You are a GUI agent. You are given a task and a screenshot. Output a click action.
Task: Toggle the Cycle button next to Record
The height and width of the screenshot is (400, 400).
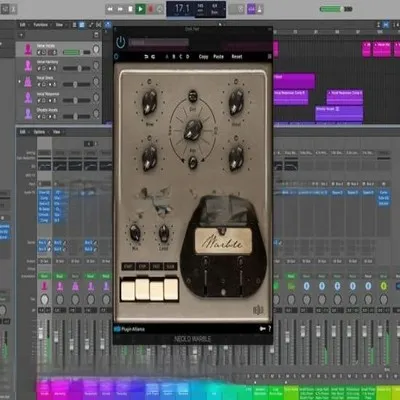click(160, 9)
